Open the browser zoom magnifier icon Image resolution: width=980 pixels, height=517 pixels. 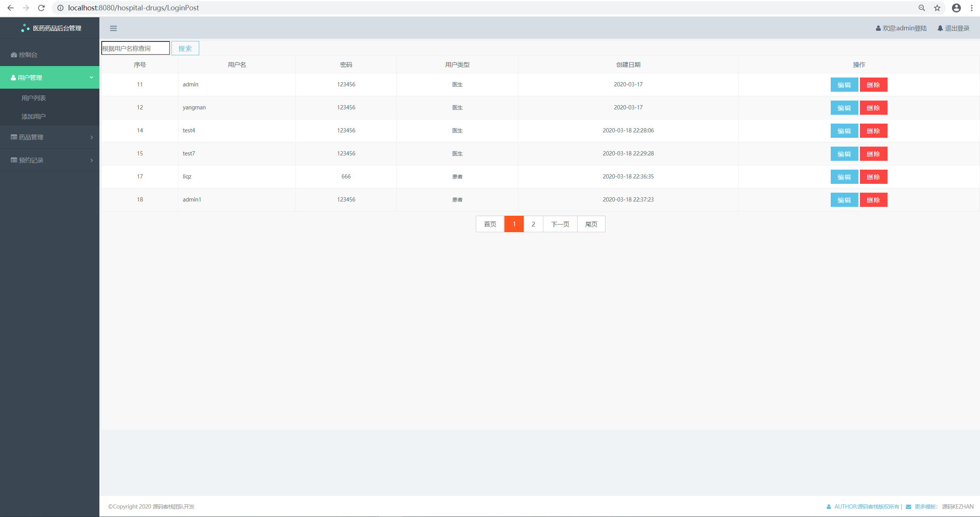[922, 8]
